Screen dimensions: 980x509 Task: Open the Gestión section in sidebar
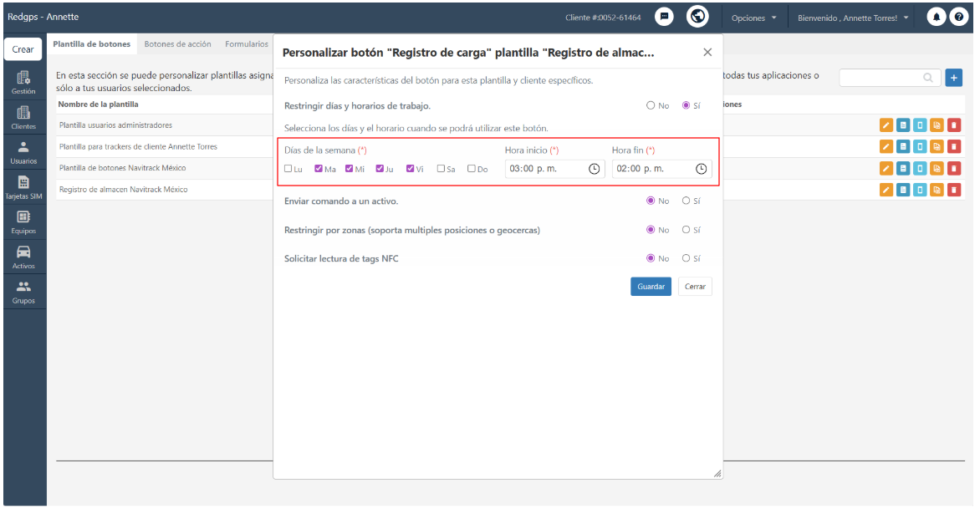(x=23, y=83)
